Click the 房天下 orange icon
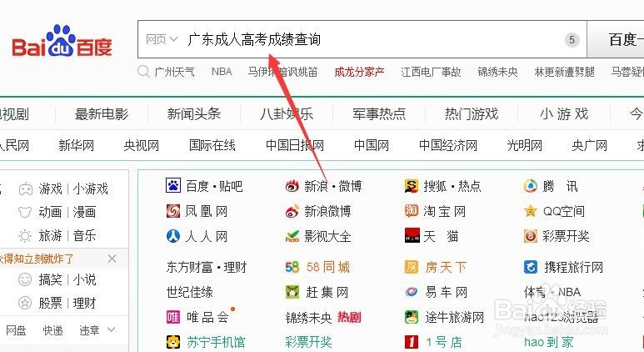Image resolution: width=644 pixels, height=352 pixels. coord(411,267)
